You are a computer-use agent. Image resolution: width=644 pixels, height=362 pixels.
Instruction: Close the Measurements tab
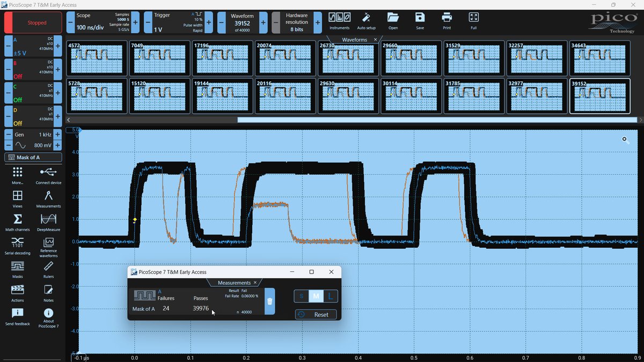(x=255, y=283)
